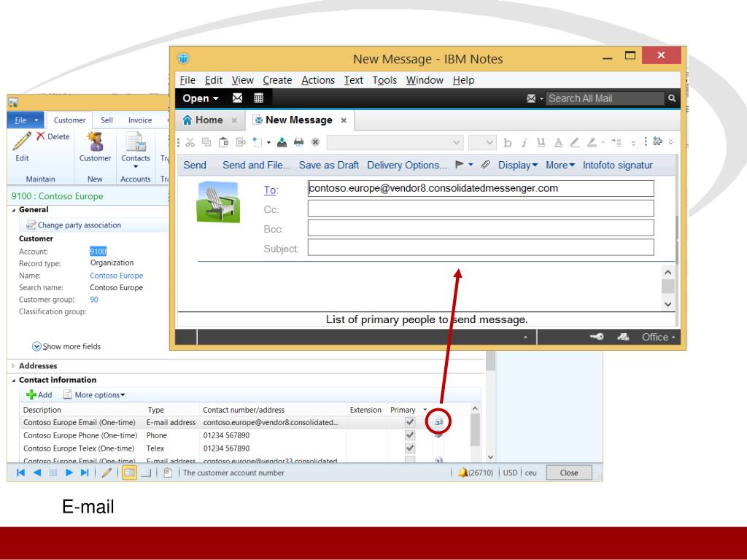Select the Sell ribbon tab
Image resolution: width=747 pixels, height=560 pixels.
(x=107, y=120)
